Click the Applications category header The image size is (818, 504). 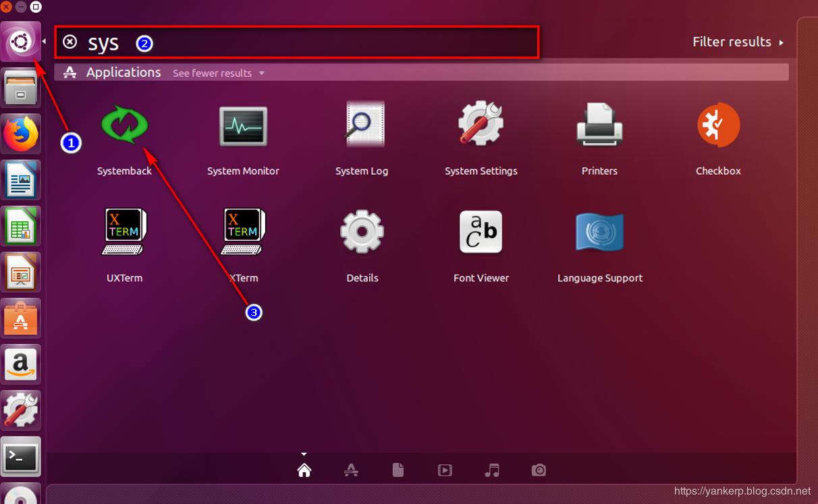[124, 72]
